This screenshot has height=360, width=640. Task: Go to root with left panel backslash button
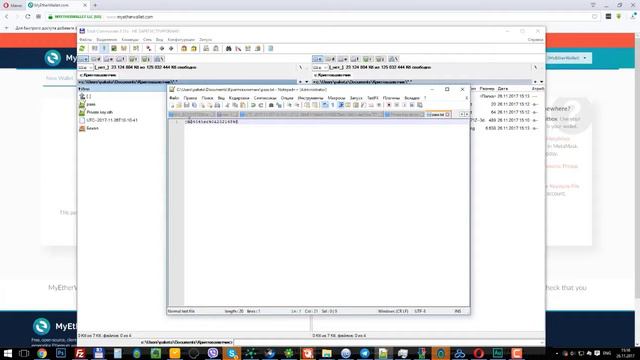click(x=300, y=67)
